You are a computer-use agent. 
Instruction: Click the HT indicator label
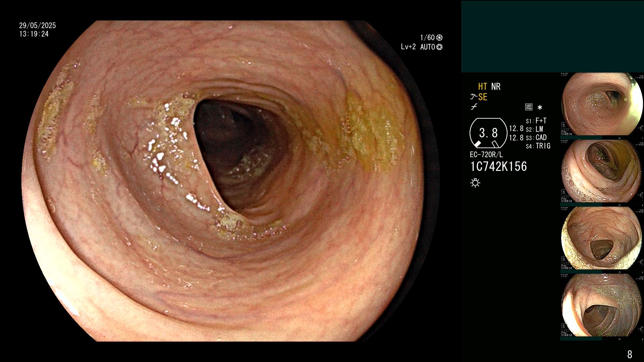[x=482, y=86]
